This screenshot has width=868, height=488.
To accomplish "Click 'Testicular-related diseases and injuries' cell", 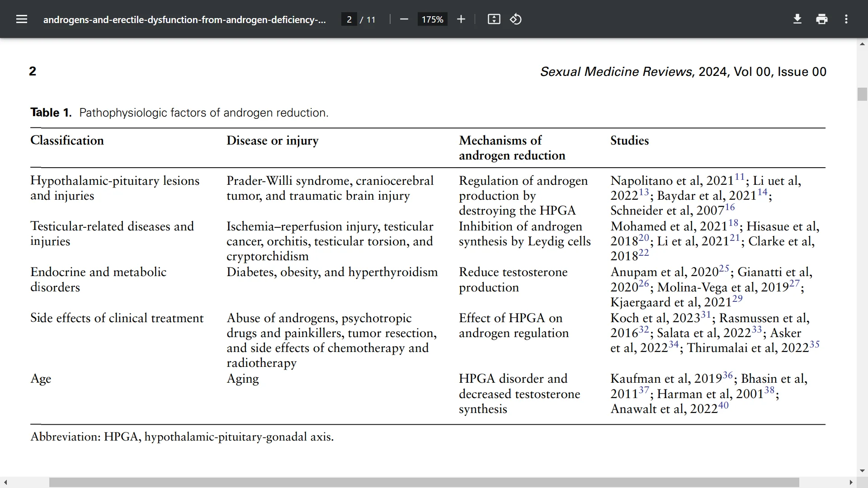I will point(112,234).
